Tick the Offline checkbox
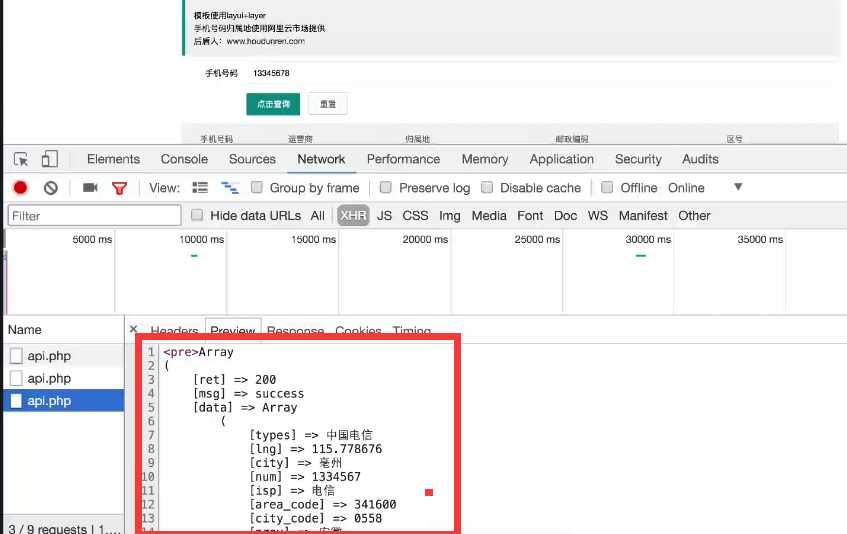This screenshot has width=847, height=534. (x=607, y=187)
